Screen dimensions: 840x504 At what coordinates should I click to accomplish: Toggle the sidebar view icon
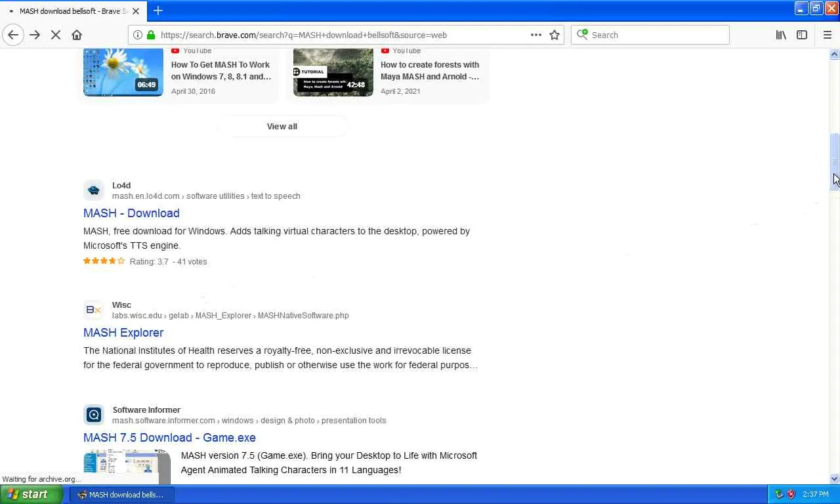(802, 35)
